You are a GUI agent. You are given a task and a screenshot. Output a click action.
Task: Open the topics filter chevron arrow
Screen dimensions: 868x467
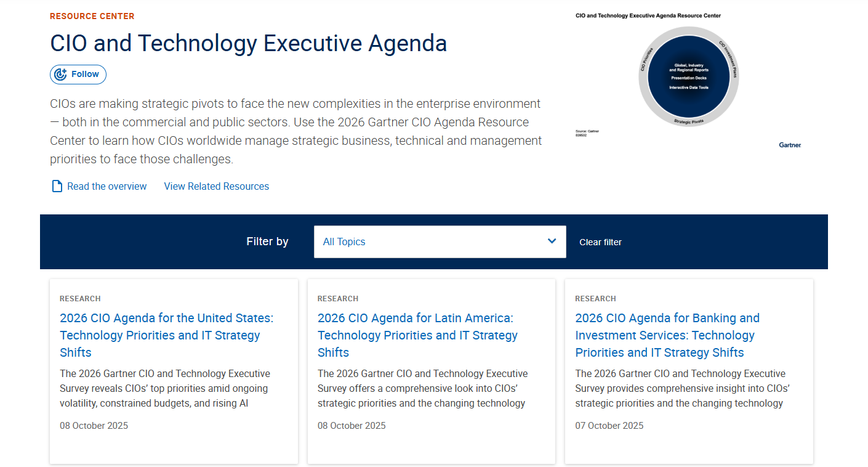coord(551,242)
